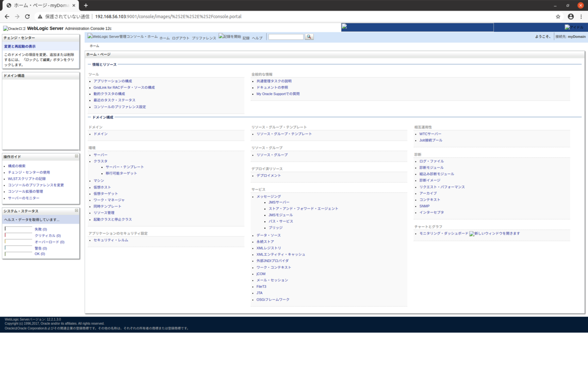
Task: Open データ・ソース link
Action: pos(269,235)
